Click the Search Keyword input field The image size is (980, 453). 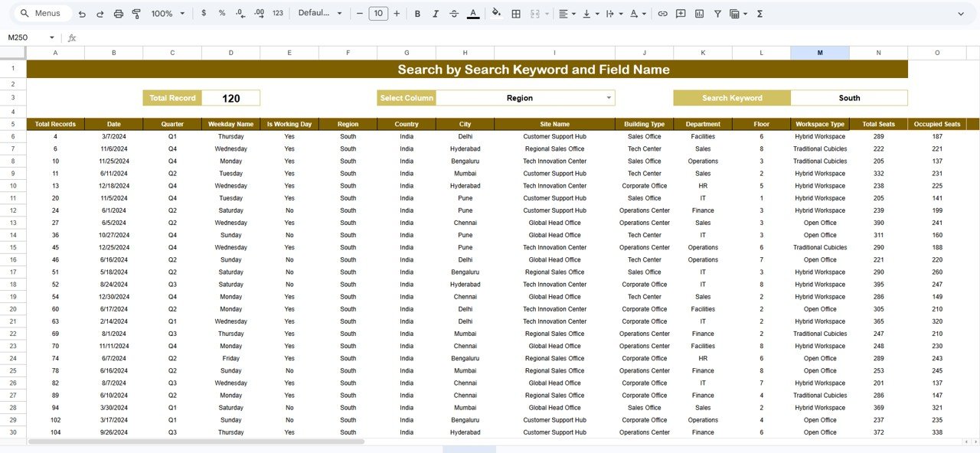pos(849,98)
